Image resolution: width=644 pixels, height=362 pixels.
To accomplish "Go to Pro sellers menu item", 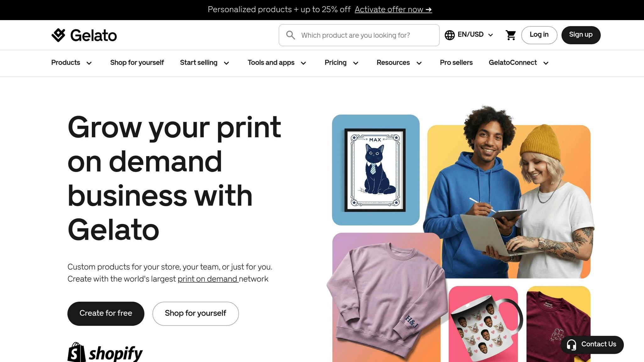I will (456, 63).
